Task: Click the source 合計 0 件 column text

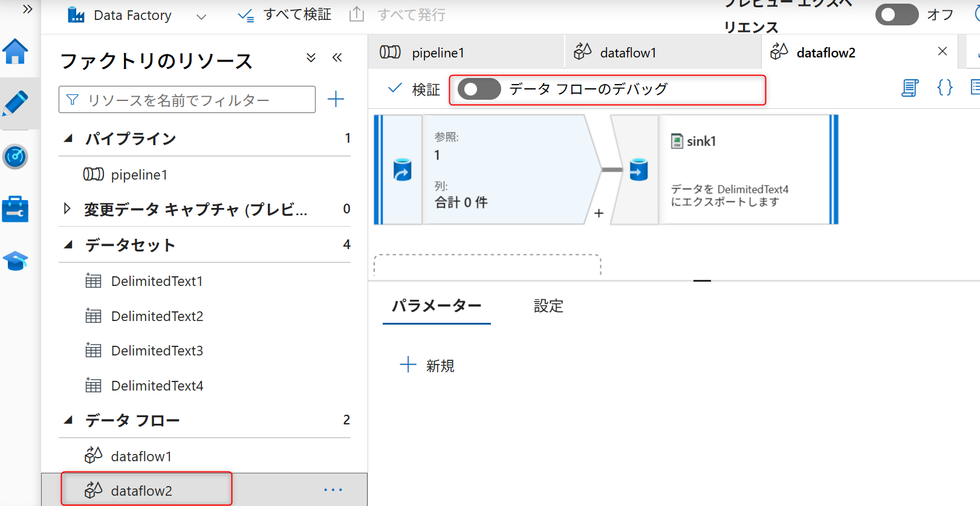Action: [x=461, y=203]
